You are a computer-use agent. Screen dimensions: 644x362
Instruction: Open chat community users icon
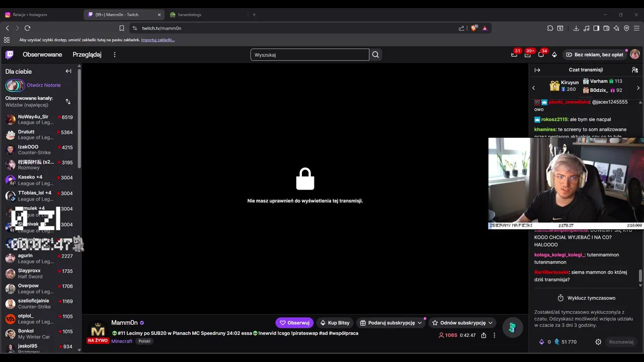[x=635, y=70]
